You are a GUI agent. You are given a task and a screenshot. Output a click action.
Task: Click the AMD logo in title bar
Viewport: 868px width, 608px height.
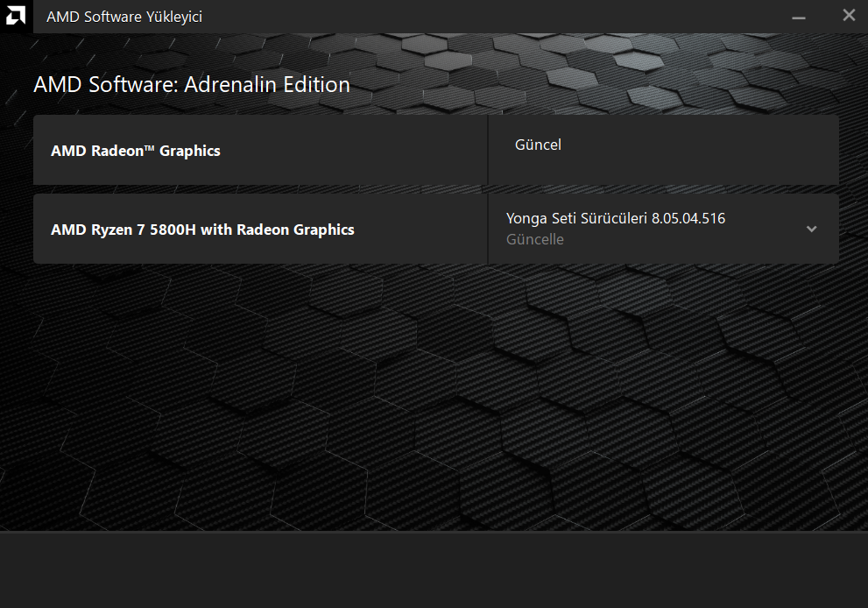16,16
